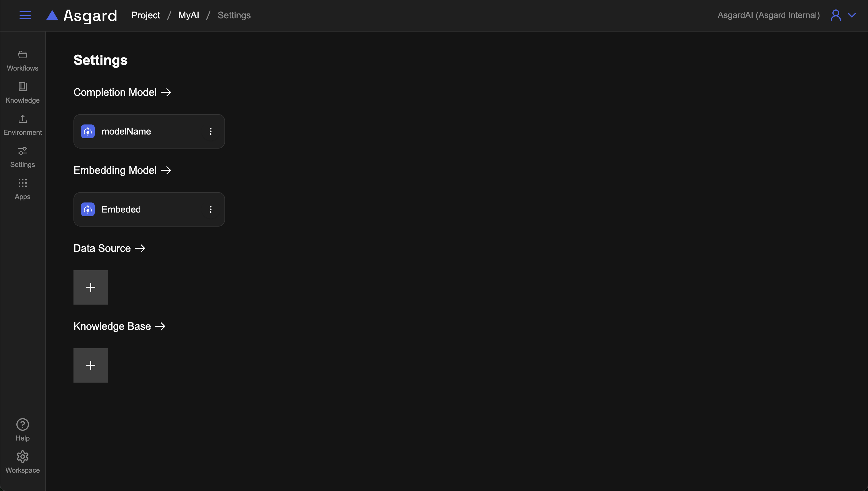This screenshot has width=868, height=491.
Task: Add a new Data Source
Action: tap(90, 287)
